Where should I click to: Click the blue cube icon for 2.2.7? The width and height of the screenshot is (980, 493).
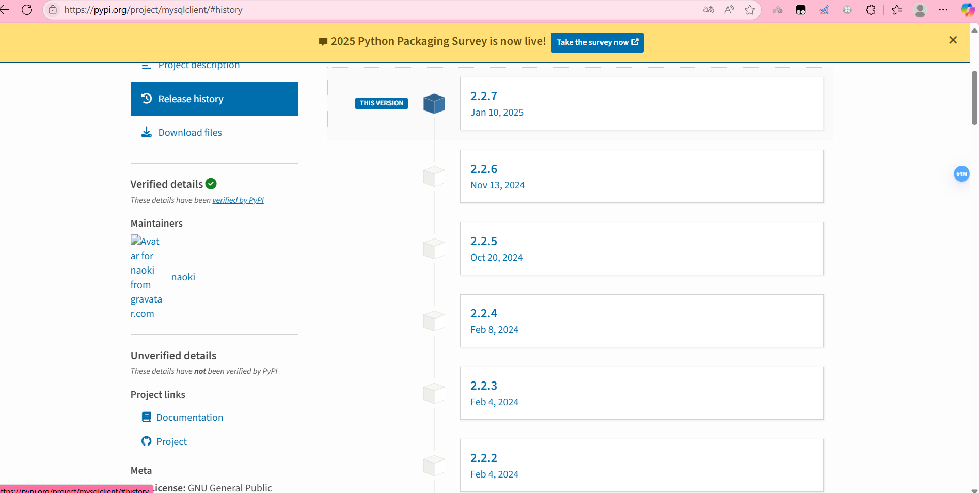point(434,104)
